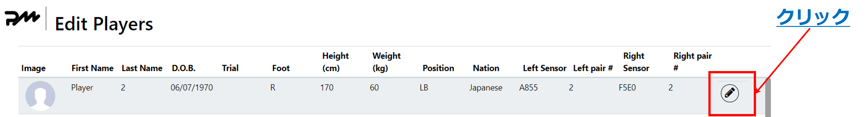Open the player avatar image
The width and height of the screenshot is (868, 117).
point(40,96)
